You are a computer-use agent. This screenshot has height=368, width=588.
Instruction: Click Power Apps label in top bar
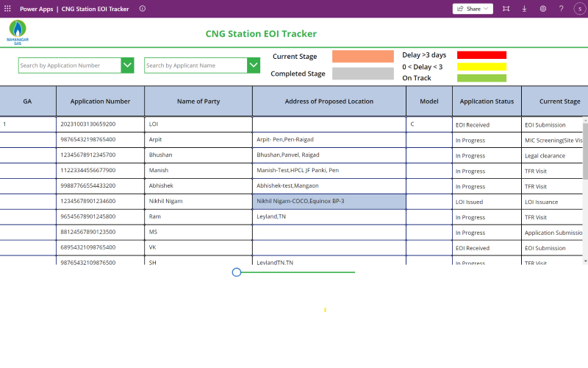click(x=36, y=9)
